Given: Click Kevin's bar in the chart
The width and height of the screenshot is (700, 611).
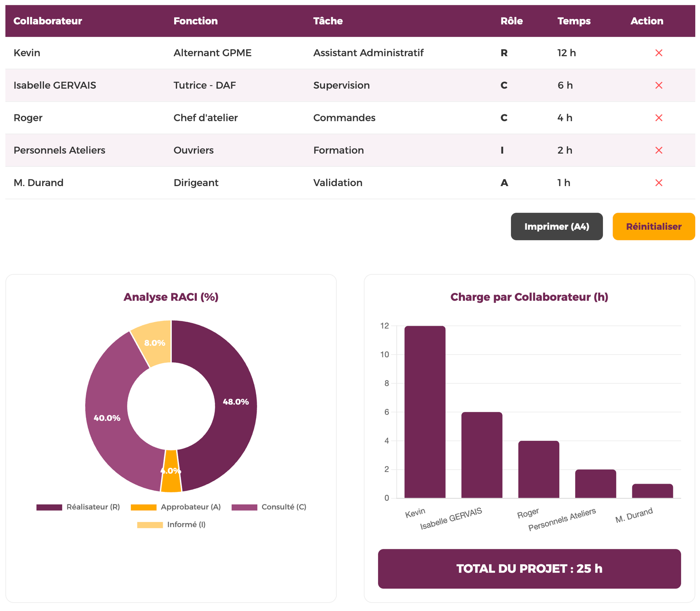Looking at the screenshot, I should [x=424, y=411].
